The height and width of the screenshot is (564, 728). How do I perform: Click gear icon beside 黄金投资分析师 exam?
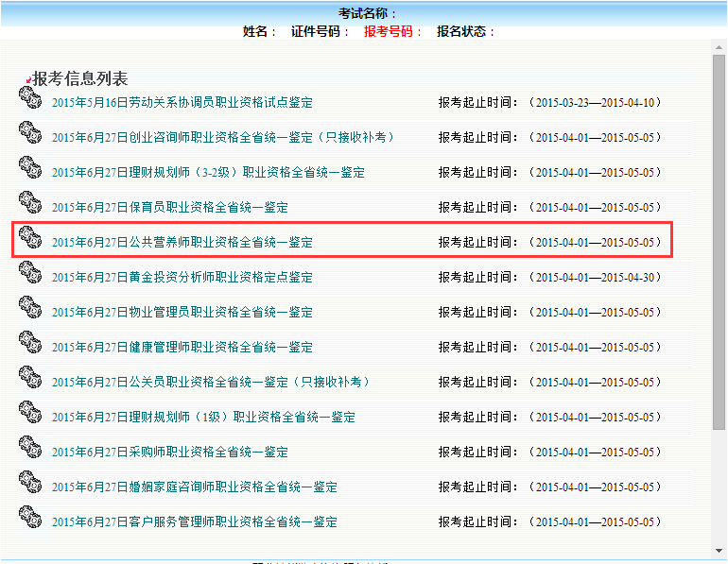coord(30,271)
